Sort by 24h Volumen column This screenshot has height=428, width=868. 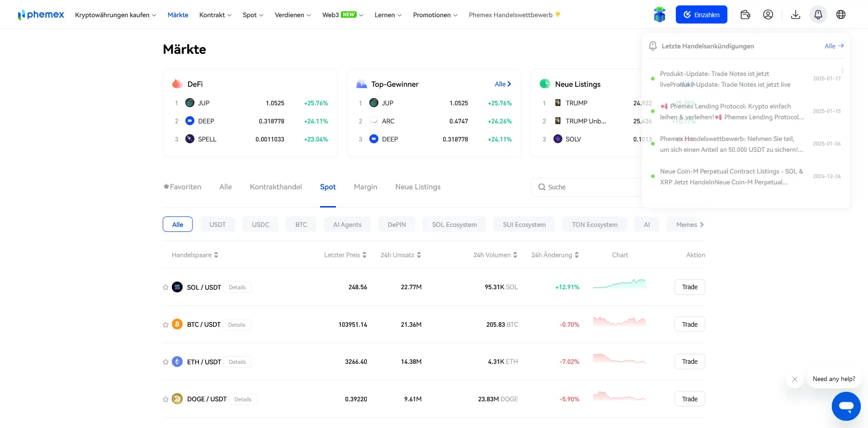pyautogui.click(x=495, y=255)
